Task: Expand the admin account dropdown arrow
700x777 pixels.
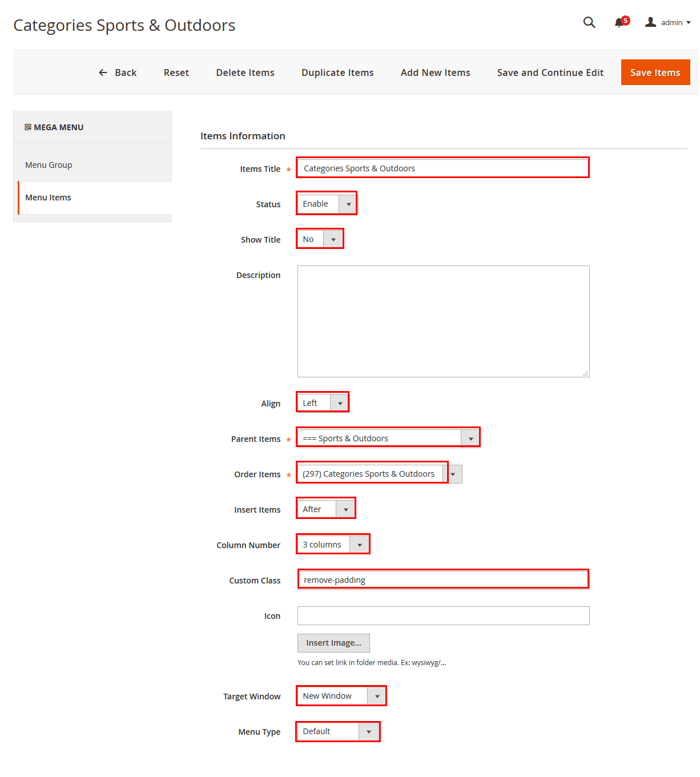Action: (x=689, y=23)
